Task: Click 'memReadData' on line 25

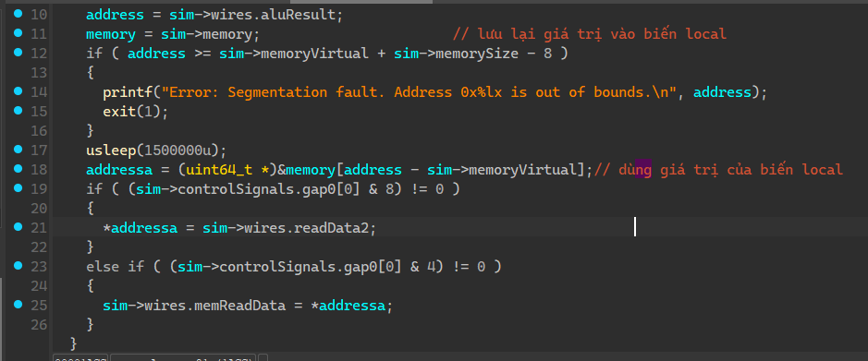Action: (x=239, y=306)
